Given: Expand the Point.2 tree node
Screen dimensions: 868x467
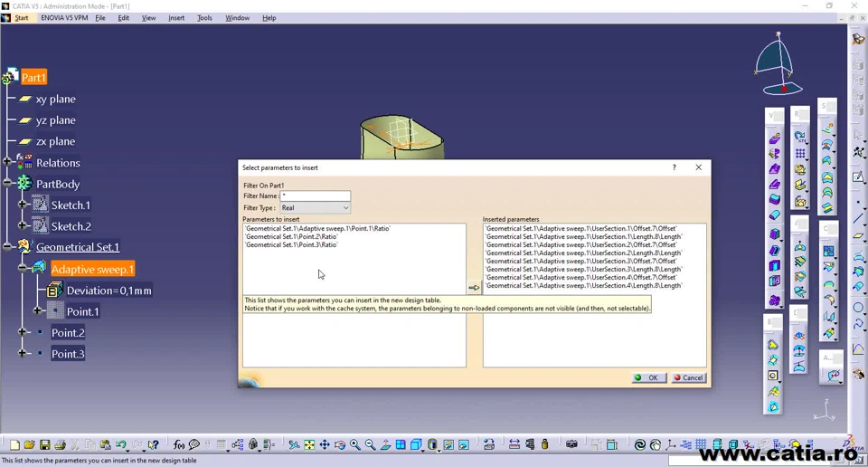Looking at the screenshot, I should pos(22,332).
